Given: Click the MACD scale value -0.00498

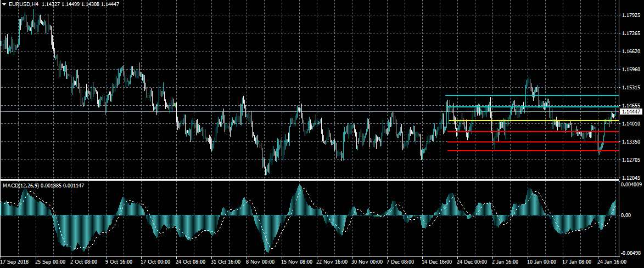Looking at the screenshot, I should click(632, 253).
